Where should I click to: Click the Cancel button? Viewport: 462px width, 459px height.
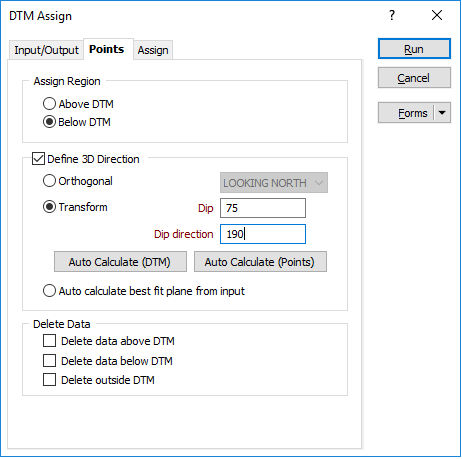tap(414, 78)
